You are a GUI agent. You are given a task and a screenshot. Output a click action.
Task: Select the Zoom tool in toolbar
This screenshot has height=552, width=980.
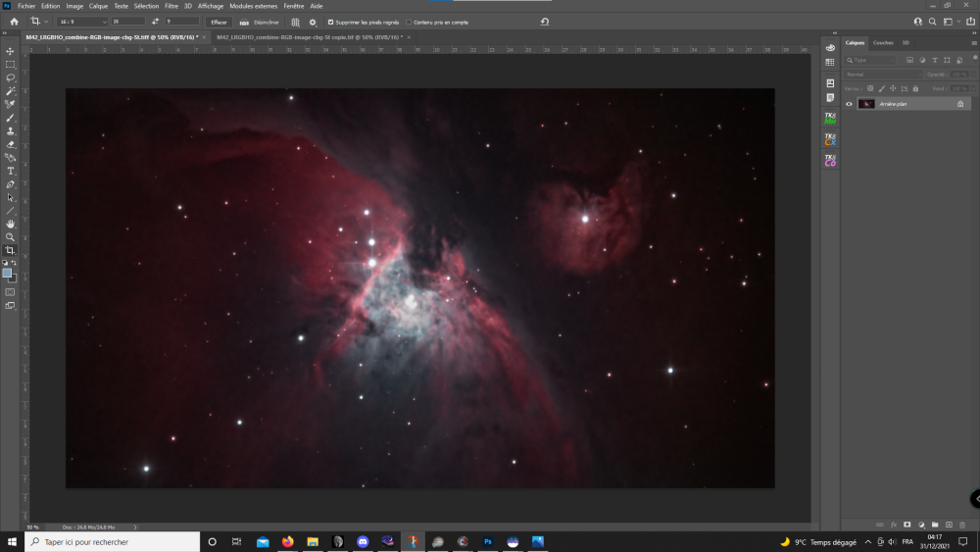click(10, 237)
